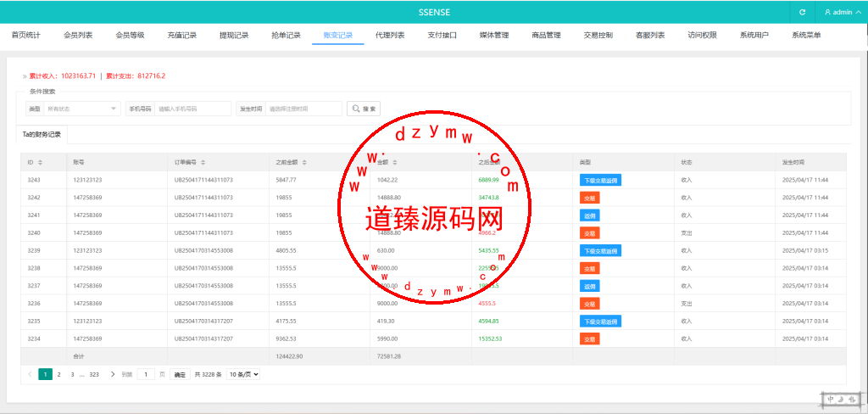Open 客服列表 menu

(x=650, y=36)
